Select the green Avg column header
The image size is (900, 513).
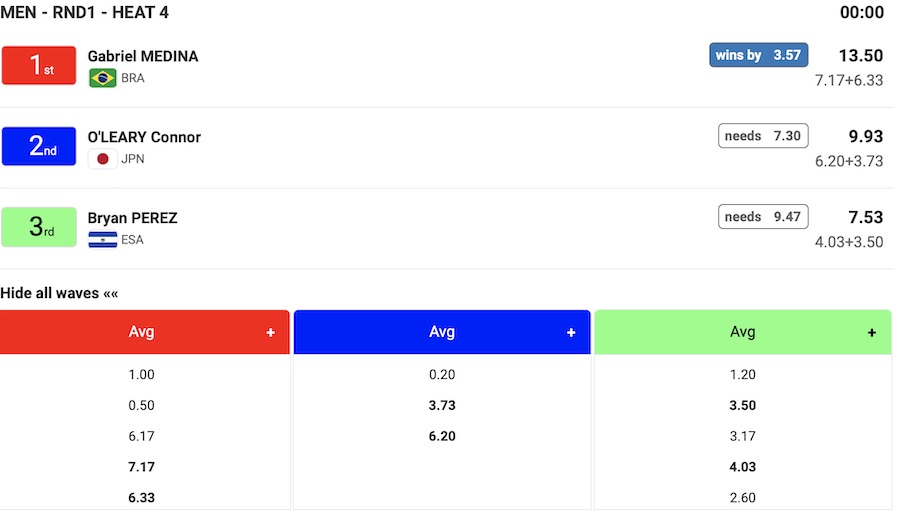pos(742,332)
